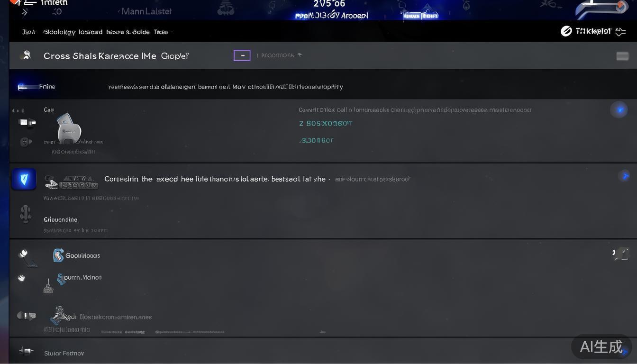Expand the blue arrow on Corpeslrin row
This screenshot has width=637, height=364.
(624, 176)
